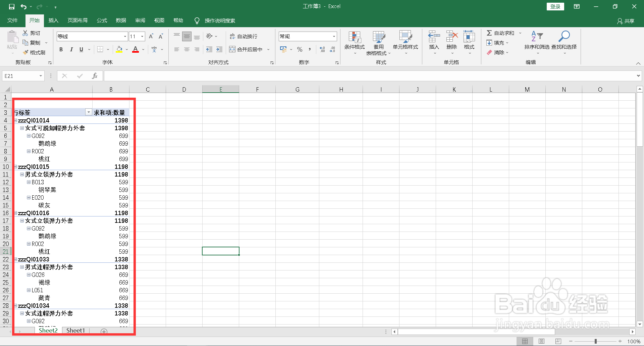Open cell borders tool

click(100, 49)
